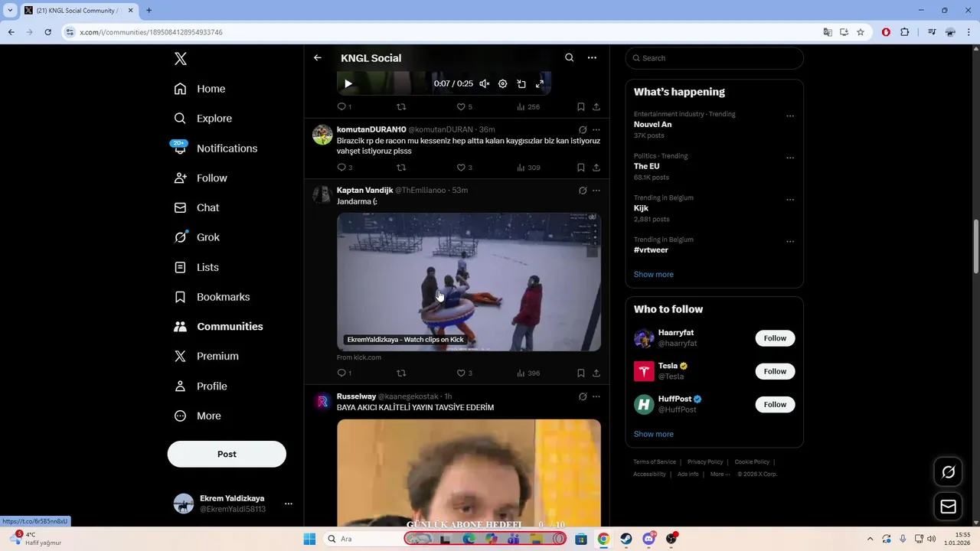Viewport: 980px width, 551px height.
Task: Open options for Nouvel An trend
Action: tap(790, 116)
